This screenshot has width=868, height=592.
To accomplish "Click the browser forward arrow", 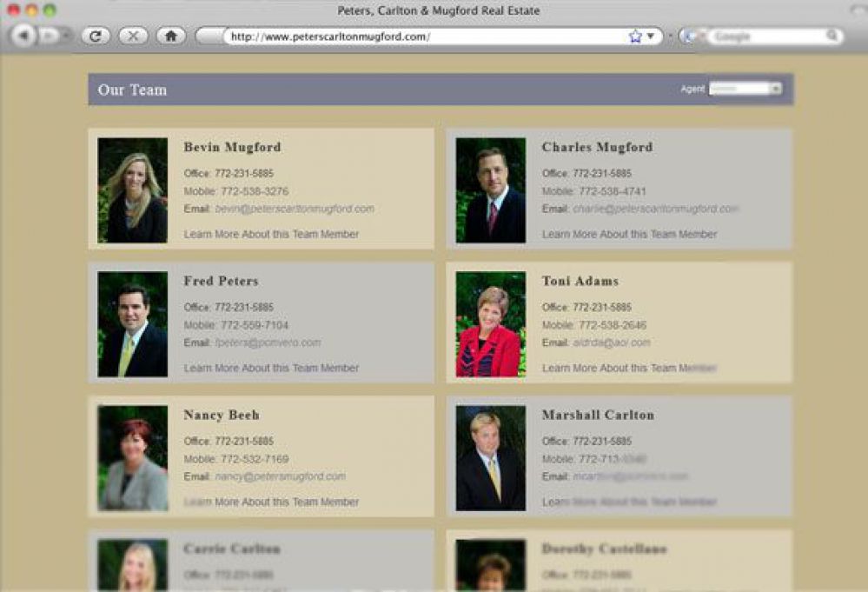I will 50,36.
